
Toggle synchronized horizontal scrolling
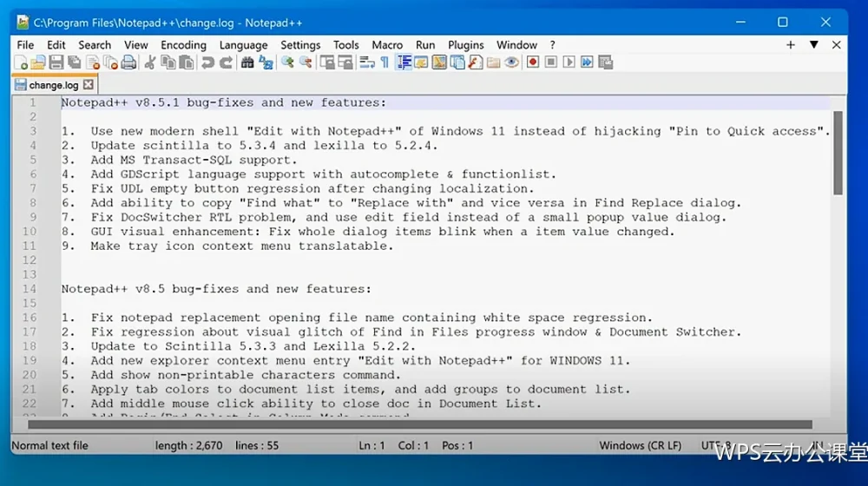pyautogui.click(x=345, y=62)
